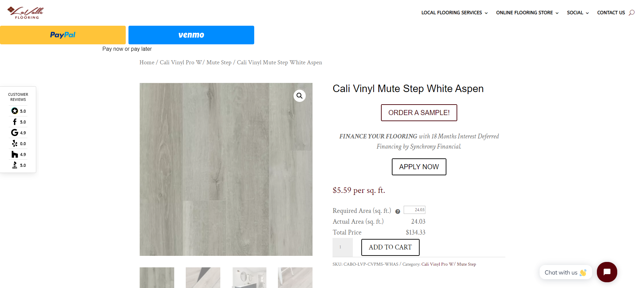Click the header search magnifier icon
This screenshot has height=288, width=644.
tap(631, 13)
